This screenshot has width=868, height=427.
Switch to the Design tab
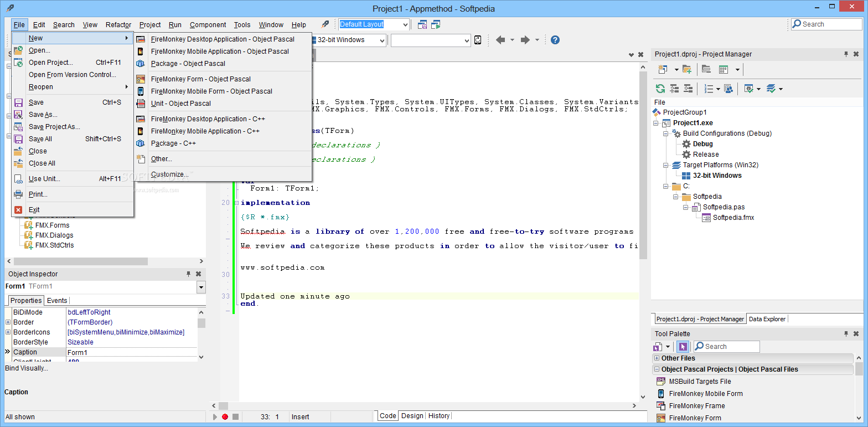tap(412, 416)
